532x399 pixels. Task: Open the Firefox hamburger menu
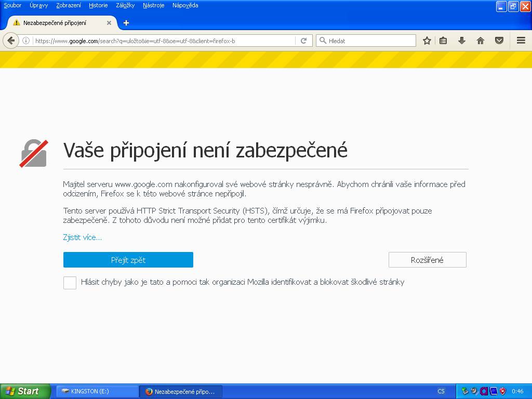point(521,41)
